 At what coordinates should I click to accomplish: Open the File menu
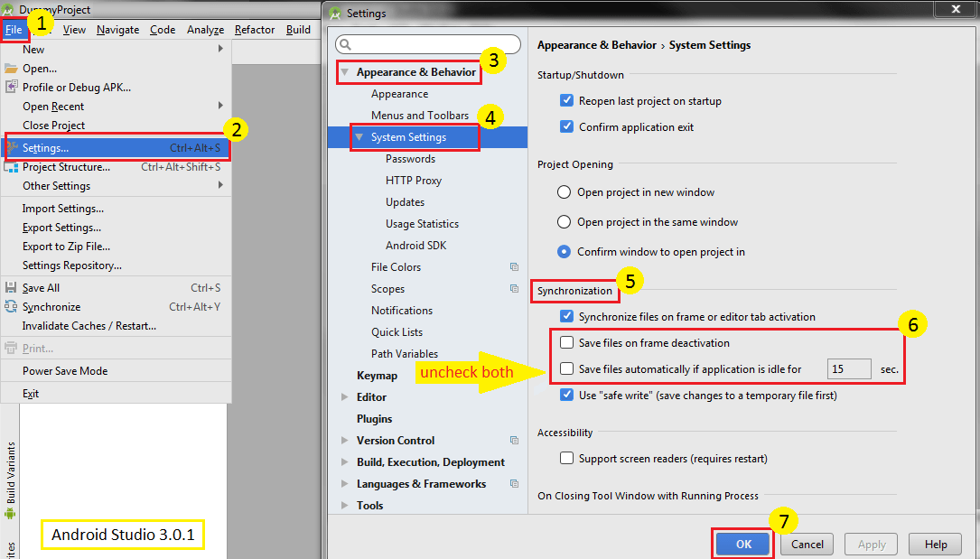pos(14,30)
